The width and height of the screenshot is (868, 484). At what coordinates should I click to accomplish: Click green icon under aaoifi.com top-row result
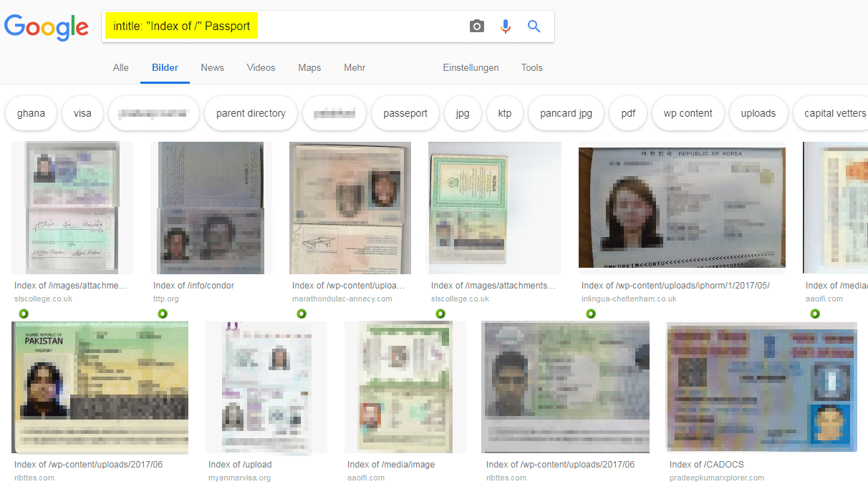pos(814,314)
